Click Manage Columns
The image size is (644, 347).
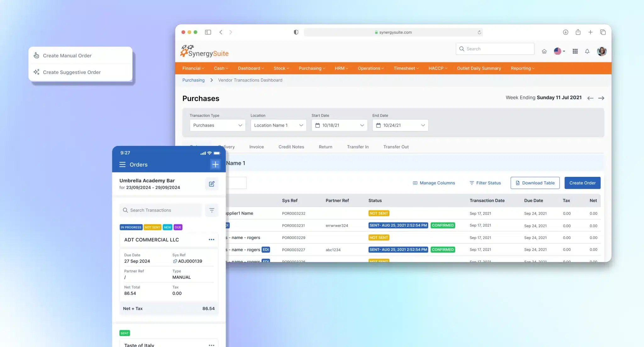tap(434, 183)
